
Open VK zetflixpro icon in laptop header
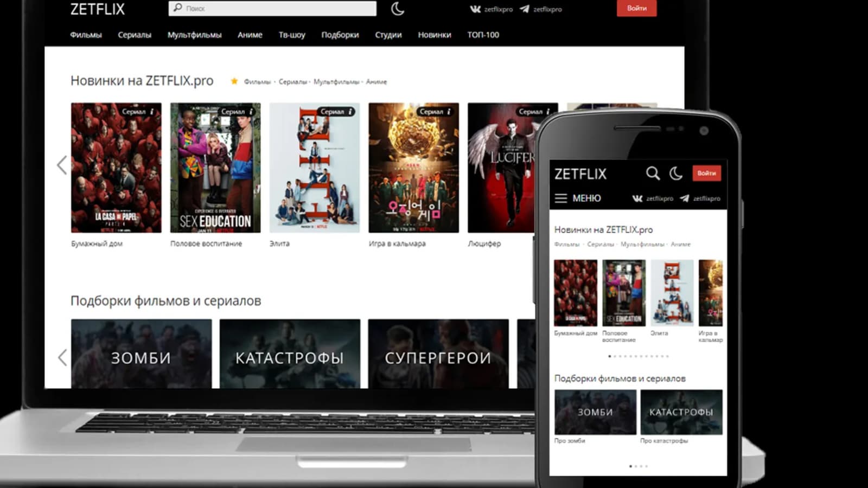tap(475, 9)
